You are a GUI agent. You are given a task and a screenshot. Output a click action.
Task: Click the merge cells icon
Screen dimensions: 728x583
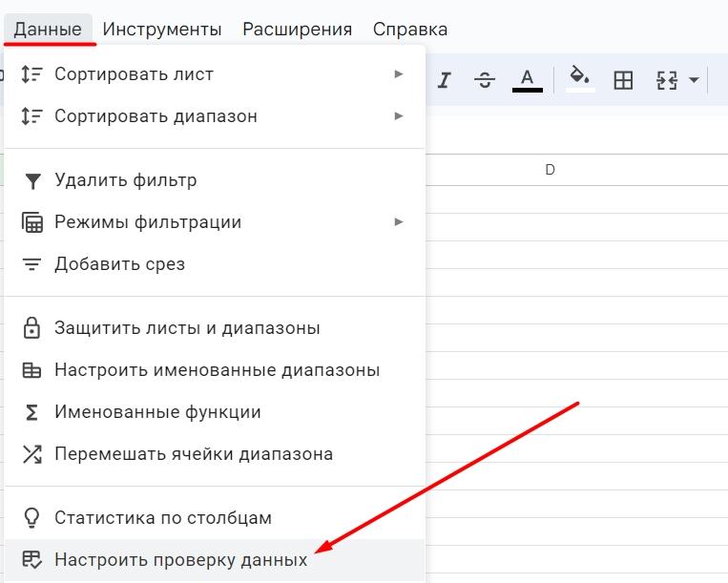tap(667, 81)
